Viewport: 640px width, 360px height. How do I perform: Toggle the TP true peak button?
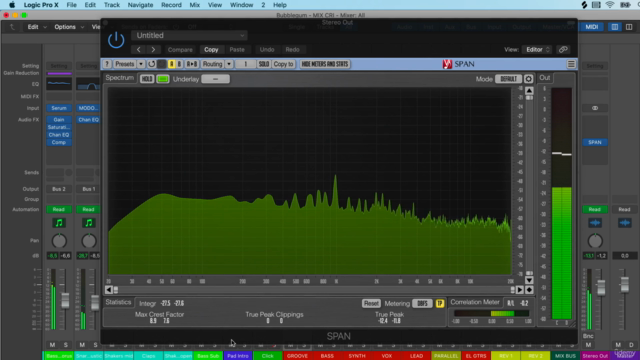(x=440, y=303)
